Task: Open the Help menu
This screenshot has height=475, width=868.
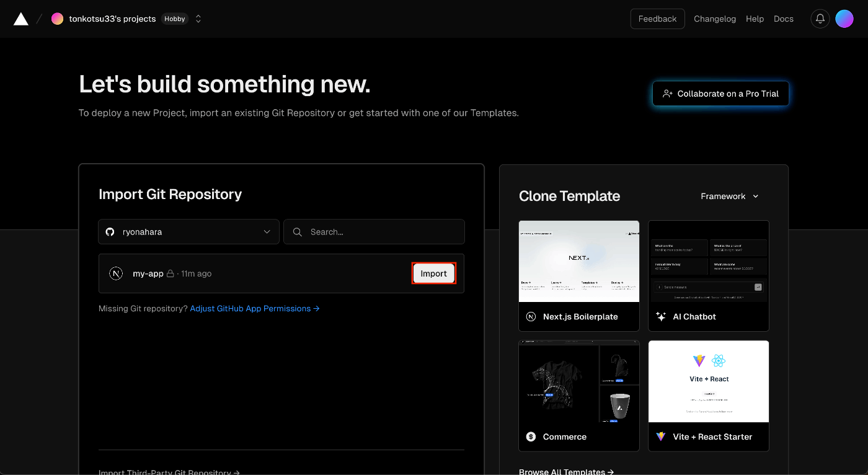Action: coord(755,19)
